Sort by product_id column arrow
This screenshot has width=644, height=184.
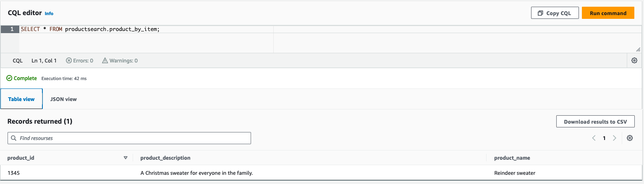point(125,158)
